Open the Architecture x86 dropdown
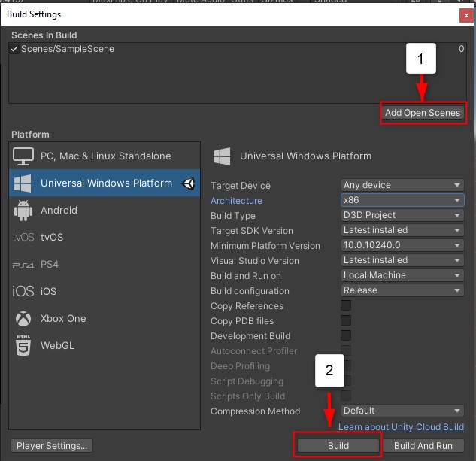 pyautogui.click(x=402, y=200)
